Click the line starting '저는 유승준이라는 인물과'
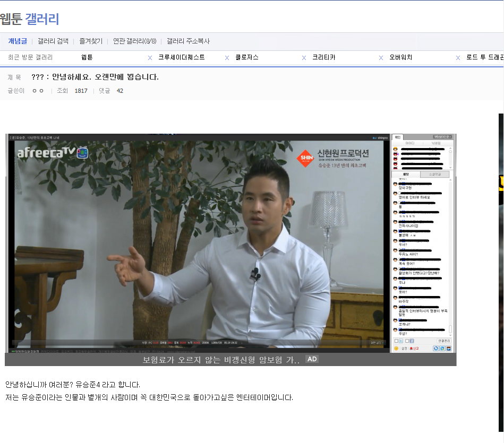504x443 pixels. (149, 398)
